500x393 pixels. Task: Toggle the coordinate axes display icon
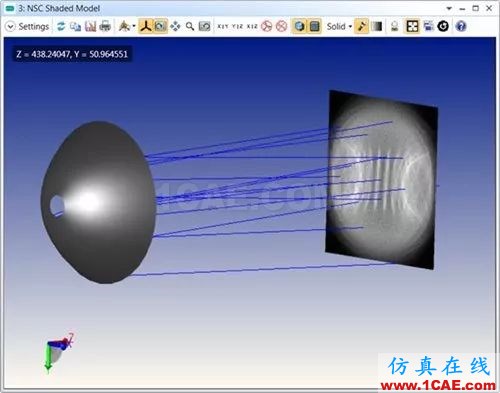click(145, 26)
